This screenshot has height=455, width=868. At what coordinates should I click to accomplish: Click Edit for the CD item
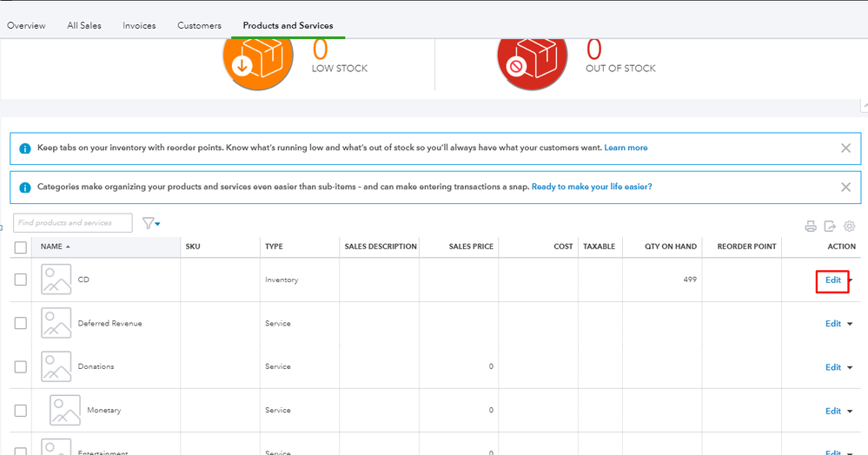click(833, 280)
